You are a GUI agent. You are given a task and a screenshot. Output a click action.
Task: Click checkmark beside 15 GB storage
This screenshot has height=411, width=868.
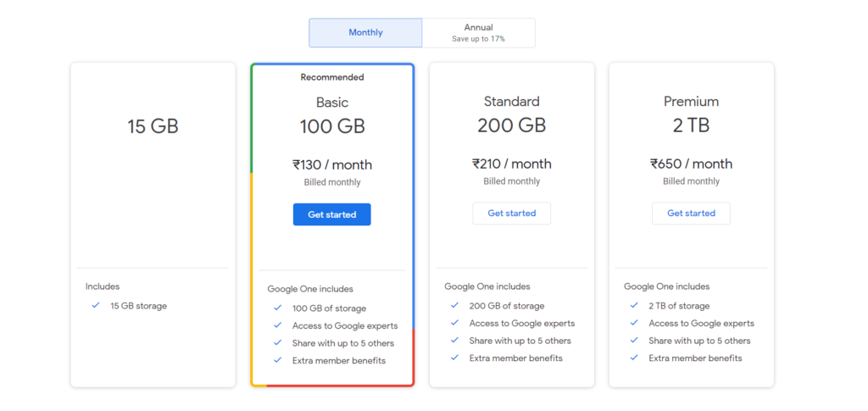click(96, 306)
